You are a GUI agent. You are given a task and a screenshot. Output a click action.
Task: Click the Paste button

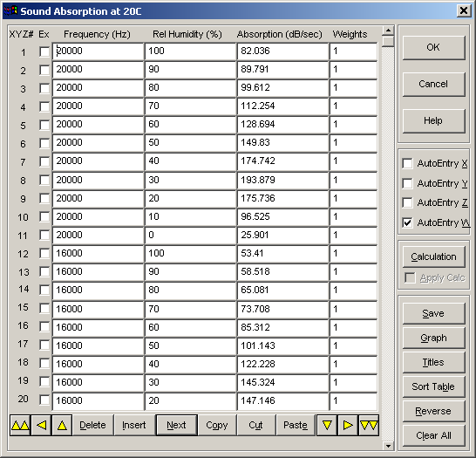pyautogui.click(x=296, y=425)
